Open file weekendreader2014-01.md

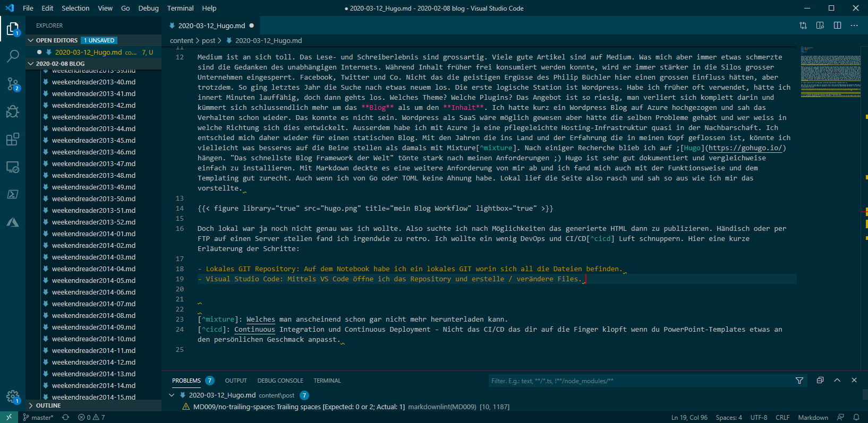point(93,234)
